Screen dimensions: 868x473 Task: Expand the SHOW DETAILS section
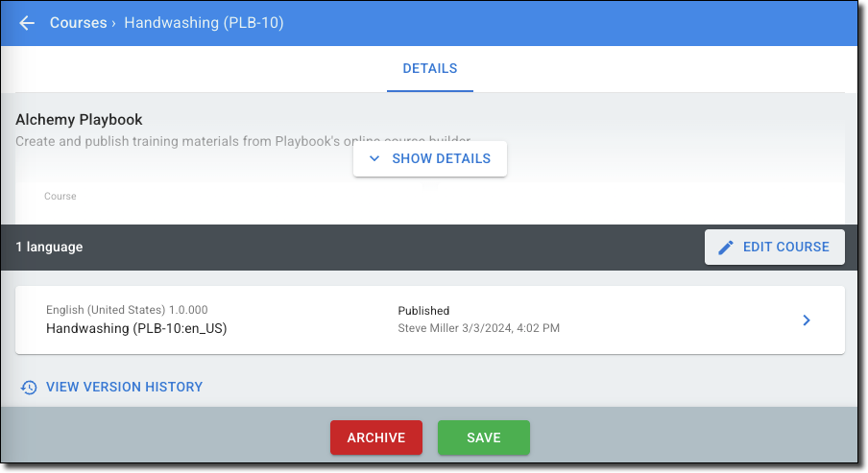[x=430, y=158]
